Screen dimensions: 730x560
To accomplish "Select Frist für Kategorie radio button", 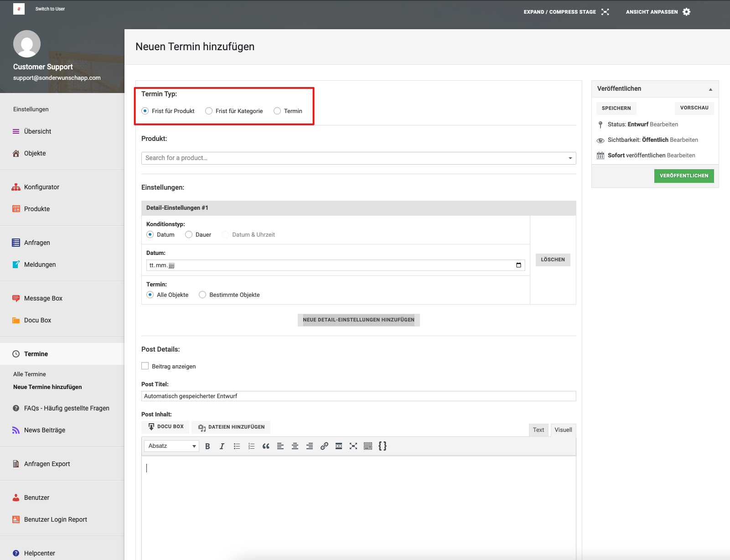I will point(209,111).
